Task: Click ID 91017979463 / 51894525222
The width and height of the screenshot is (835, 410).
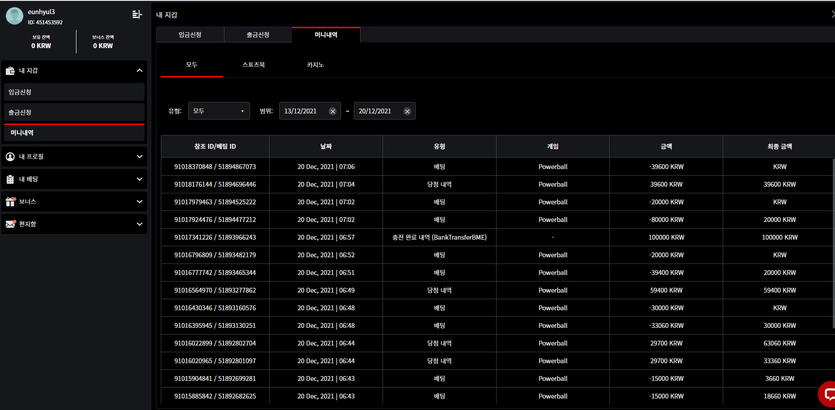Action: 215,202
